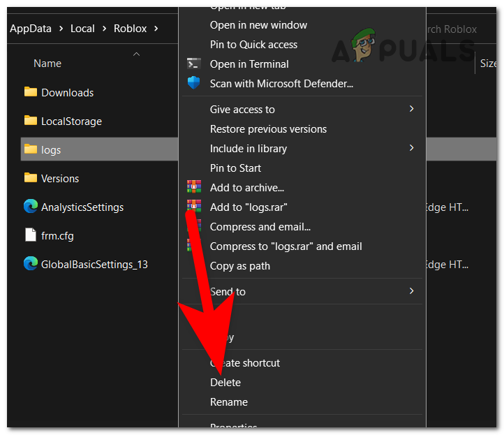
Task: Sort files by the Name column header
Action: [47, 64]
